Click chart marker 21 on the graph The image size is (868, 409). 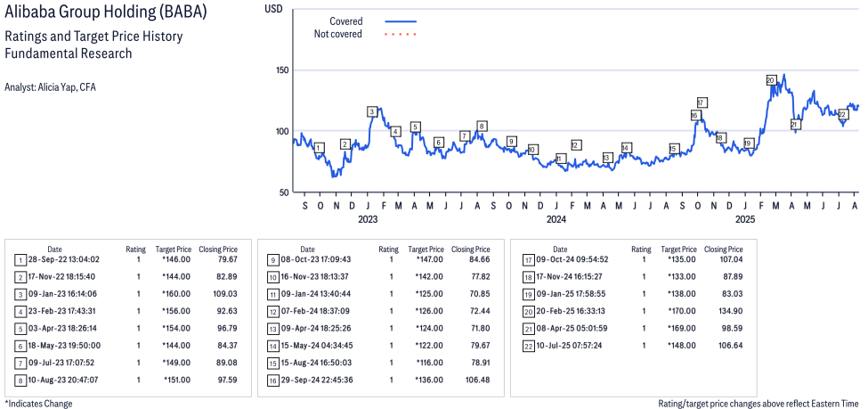click(x=795, y=124)
